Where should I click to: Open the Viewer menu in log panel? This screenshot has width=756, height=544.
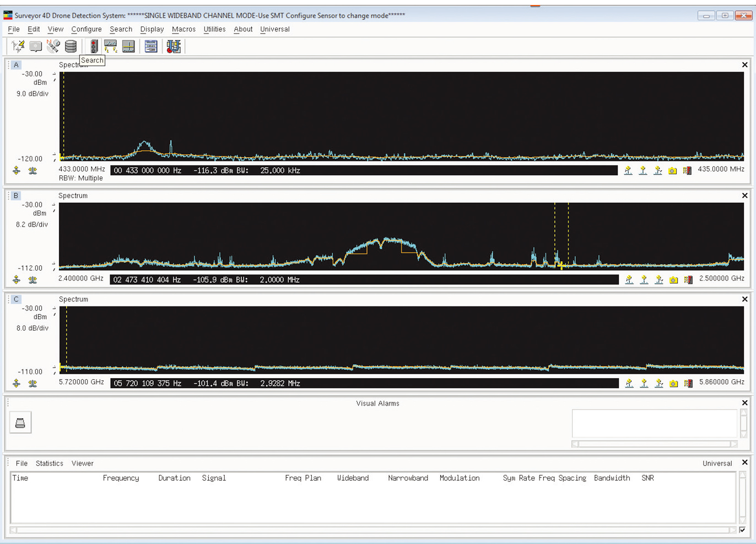[x=83, y=464]
